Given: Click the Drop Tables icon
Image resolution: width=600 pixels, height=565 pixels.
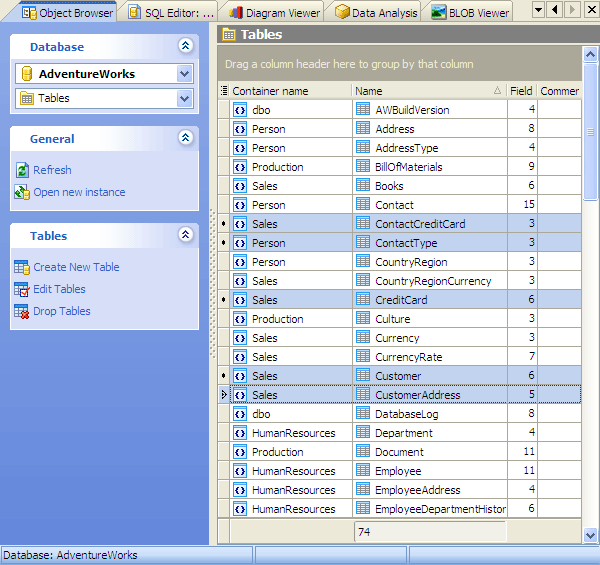Looking at the screenshot, I should pyautogui.click(x=22, y=311).
